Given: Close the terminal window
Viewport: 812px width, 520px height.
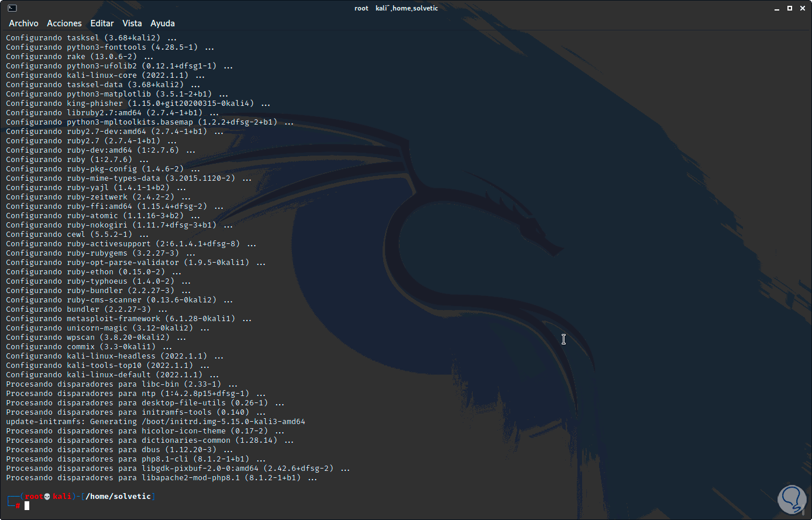Looking at the screenshot, I should pyautogui.click(x=803, y=8).
